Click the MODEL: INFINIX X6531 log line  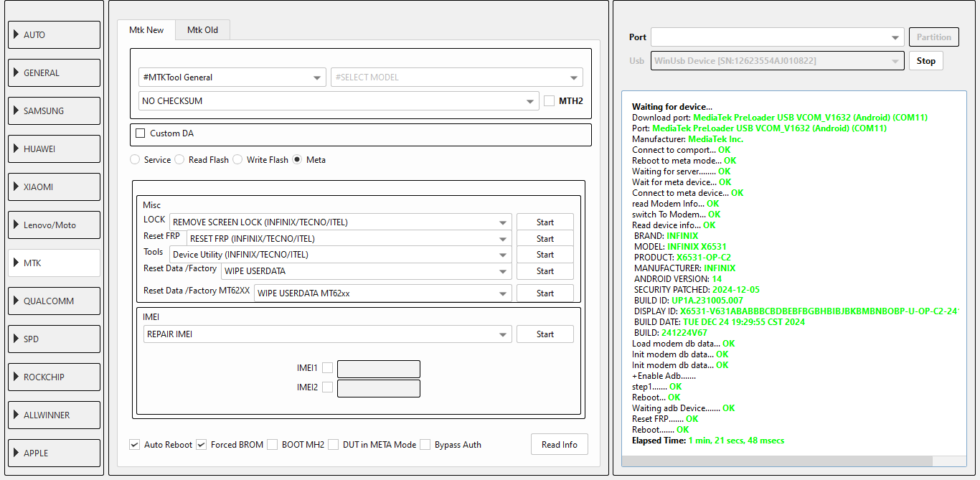680,247
